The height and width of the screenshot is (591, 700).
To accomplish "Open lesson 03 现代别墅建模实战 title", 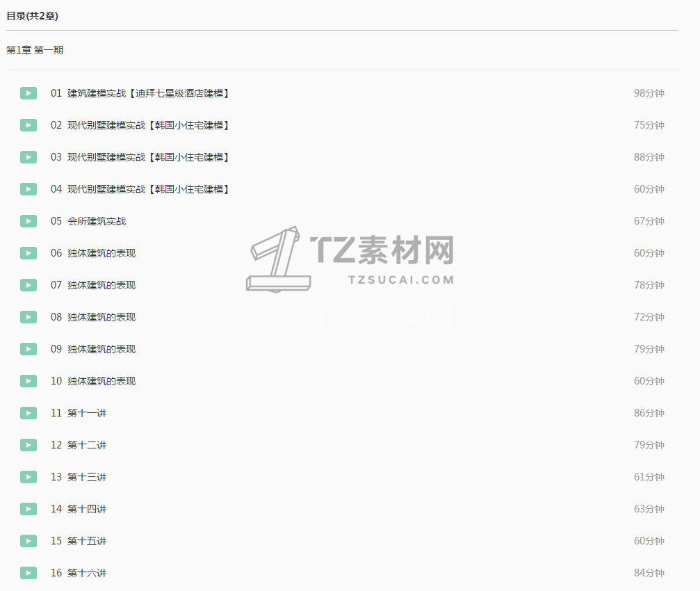I will point(140,157).
